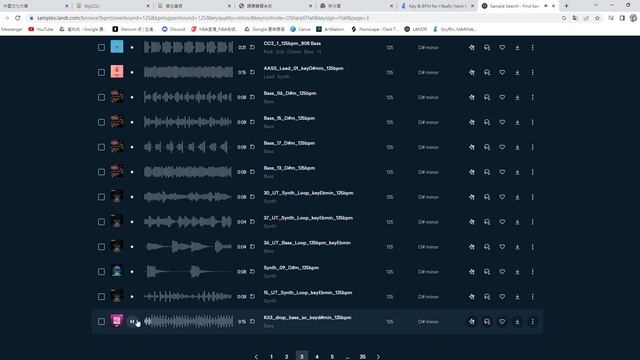Open more options for the 15_UT_Synth_Loop row
Screen dimensions: 640x360
click(x=532, y=296)
